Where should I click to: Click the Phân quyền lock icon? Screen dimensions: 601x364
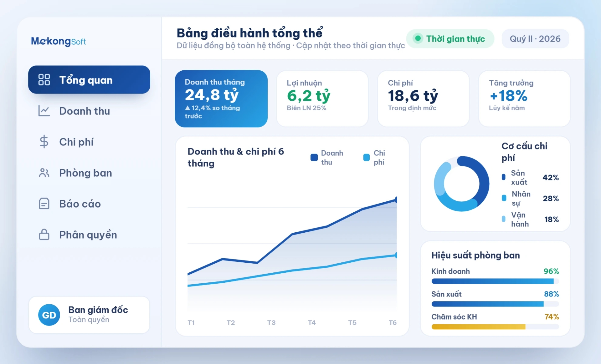pos(44,234)
